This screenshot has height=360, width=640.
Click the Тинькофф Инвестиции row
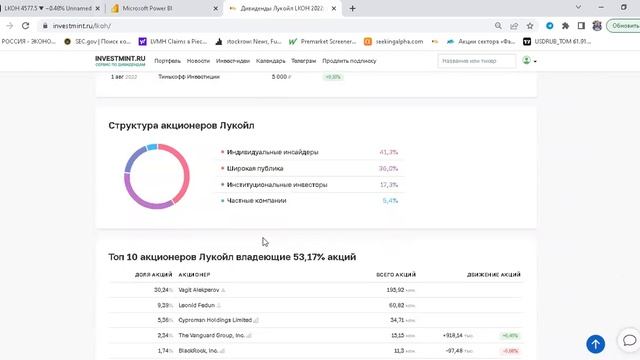[x=316, y=77]
